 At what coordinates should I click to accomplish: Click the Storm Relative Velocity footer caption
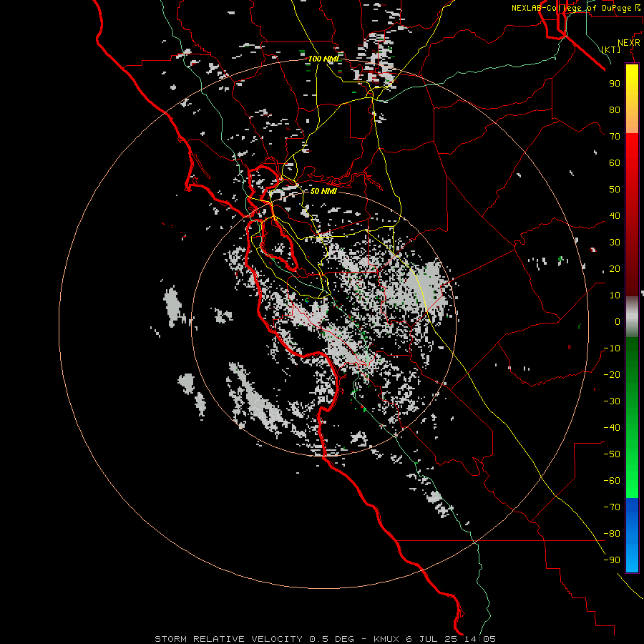[x=325, y=639]
